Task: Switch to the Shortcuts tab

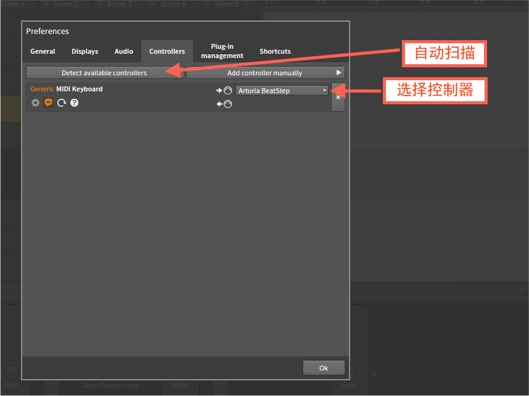Action: [x=275, y=51]
